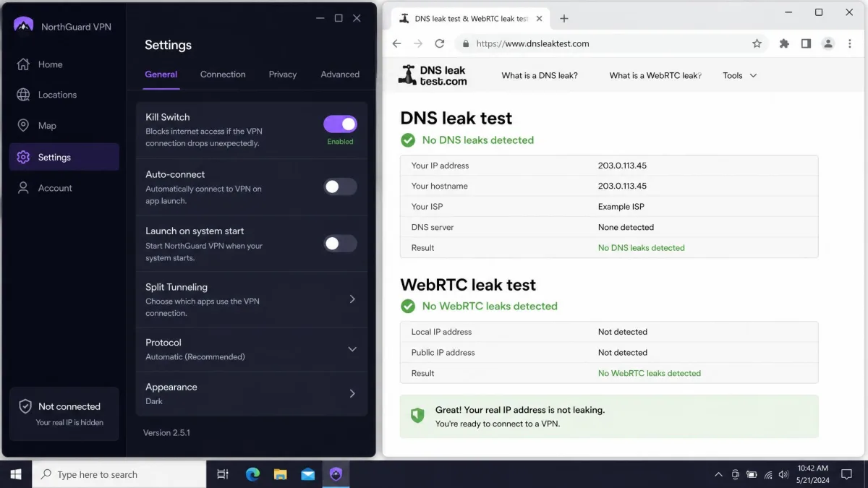Click the IP address value 203.0.113.45
868x488 pixels.
point(622,166)
